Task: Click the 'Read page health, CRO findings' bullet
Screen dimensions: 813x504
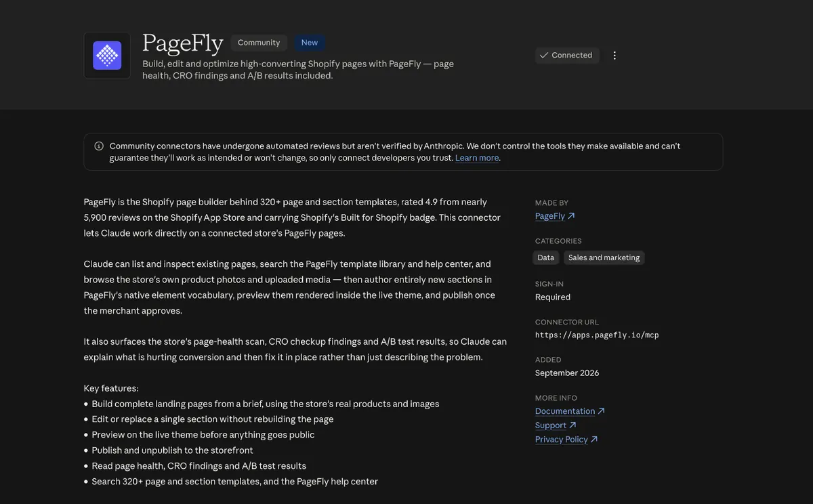Action: (199, 466)
